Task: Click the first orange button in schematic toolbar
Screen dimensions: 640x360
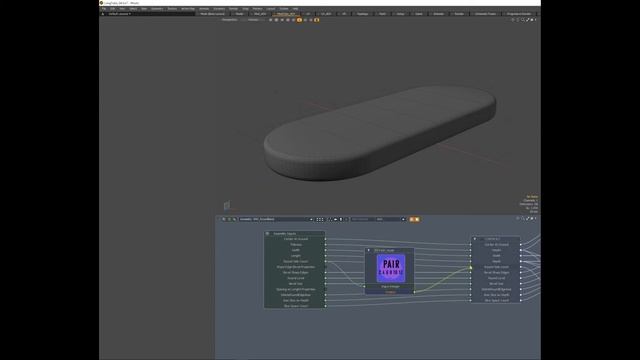Action: click(412, 219)
